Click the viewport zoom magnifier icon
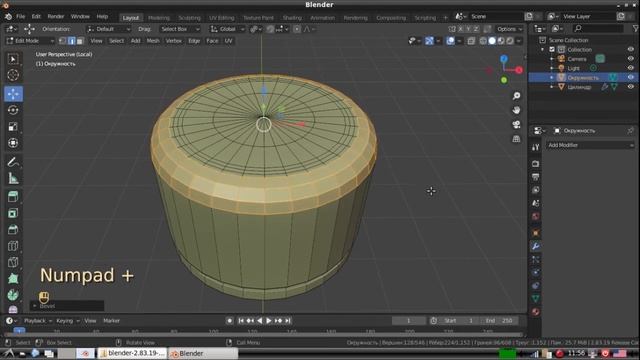This screenshot has width=640, height=360. point(516,96)
